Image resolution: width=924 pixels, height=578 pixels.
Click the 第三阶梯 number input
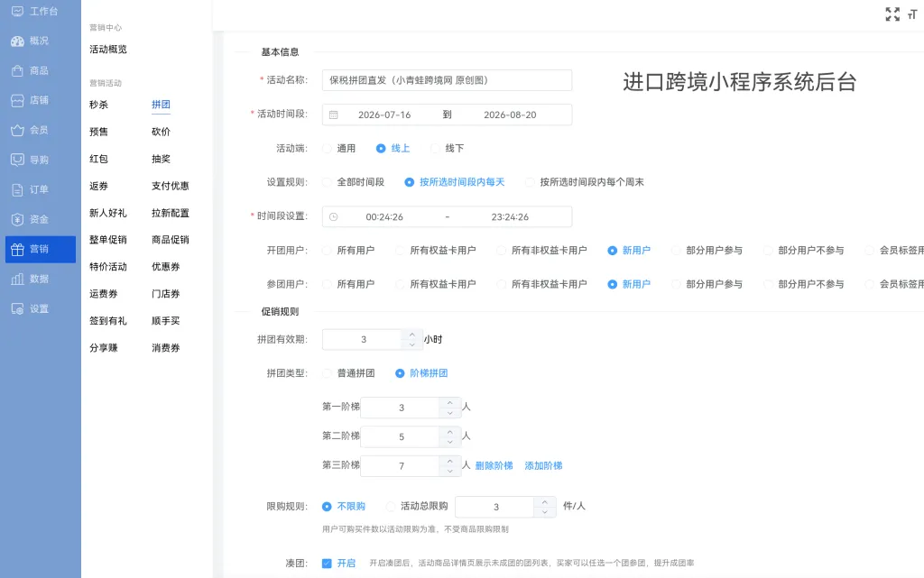point(401,466)
